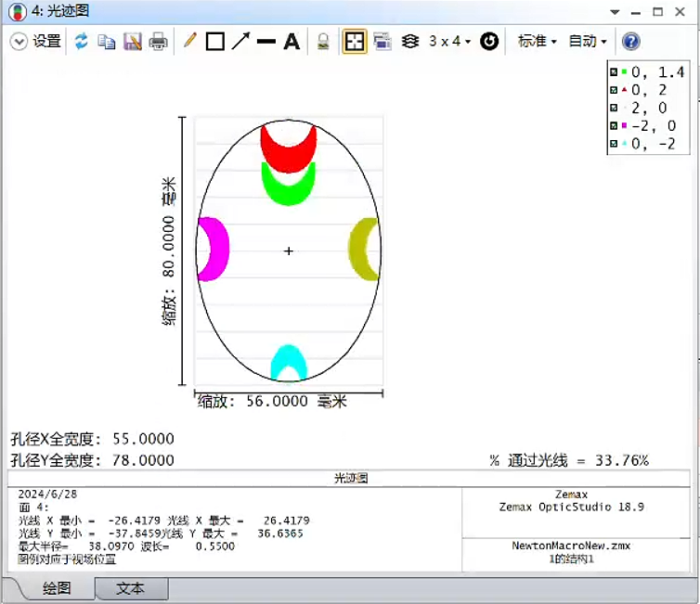Select the line drawing tool
The image size is (700, 604).
click(x=266, y=42)
